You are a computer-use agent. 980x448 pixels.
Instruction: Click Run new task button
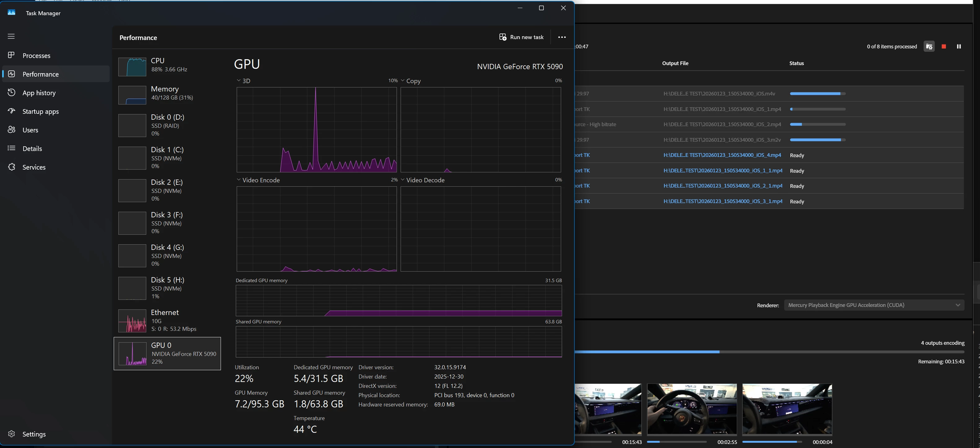click(521, 37)
